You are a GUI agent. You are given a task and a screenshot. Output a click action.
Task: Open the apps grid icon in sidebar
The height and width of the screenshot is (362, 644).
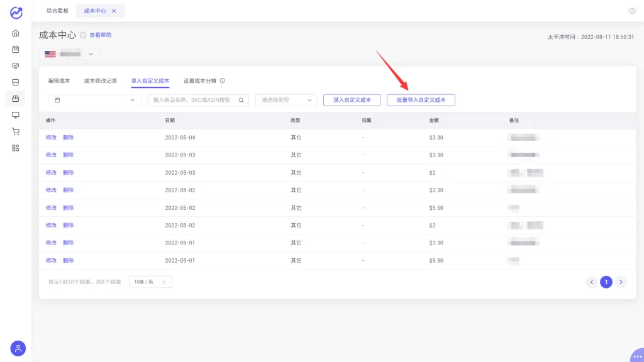pos(16,148)
